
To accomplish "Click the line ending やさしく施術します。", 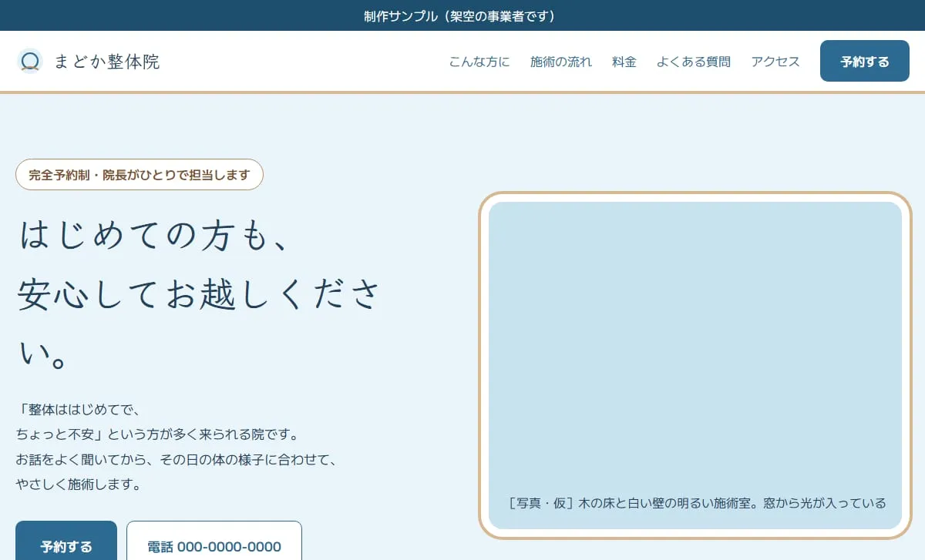I will click(x=79, y=485).
